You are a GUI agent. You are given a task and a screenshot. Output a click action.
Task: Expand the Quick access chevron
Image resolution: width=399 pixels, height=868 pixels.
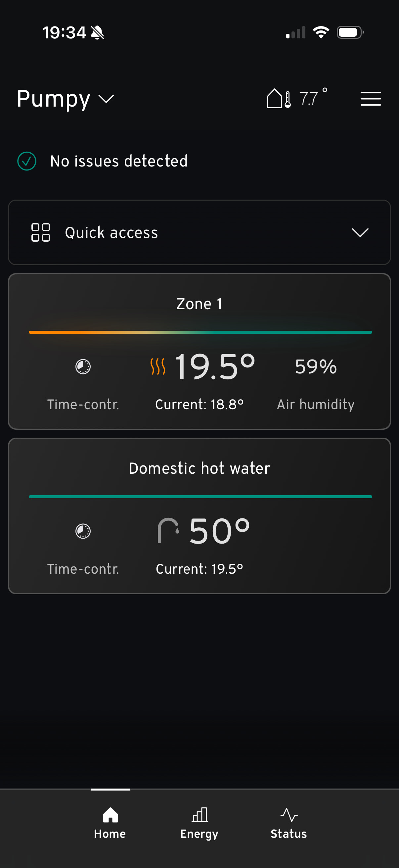360,232
